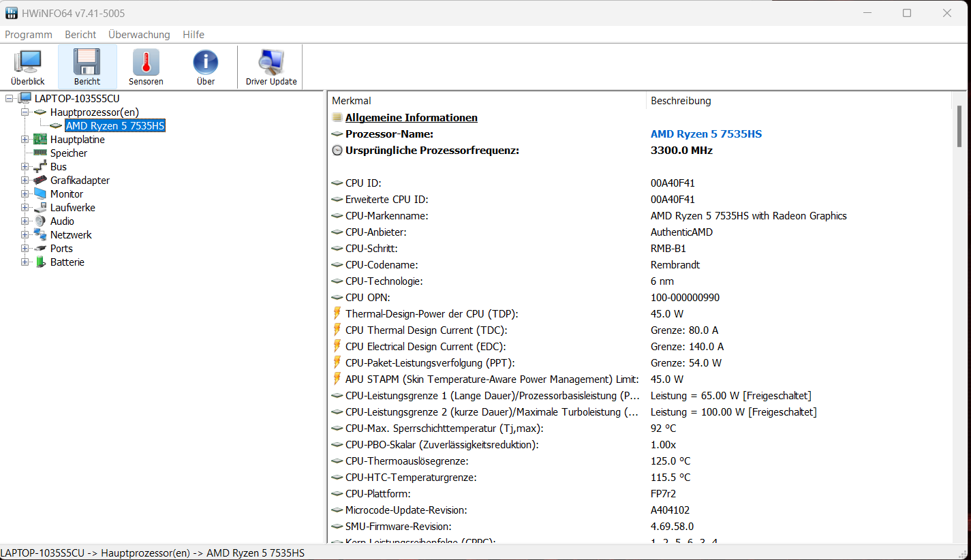Expand the Ports tree node
Image resolution: width=971 pixels, height=560 pixels.
click(x=25, y=248)
